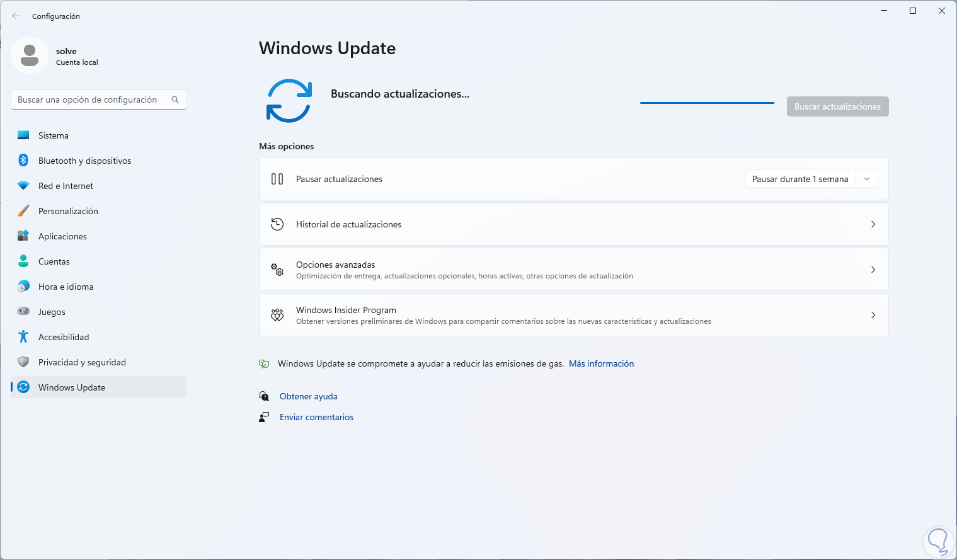Screen dimensions: 957x560
Task: Go to Accesibilidad settings
Action: 99,337
